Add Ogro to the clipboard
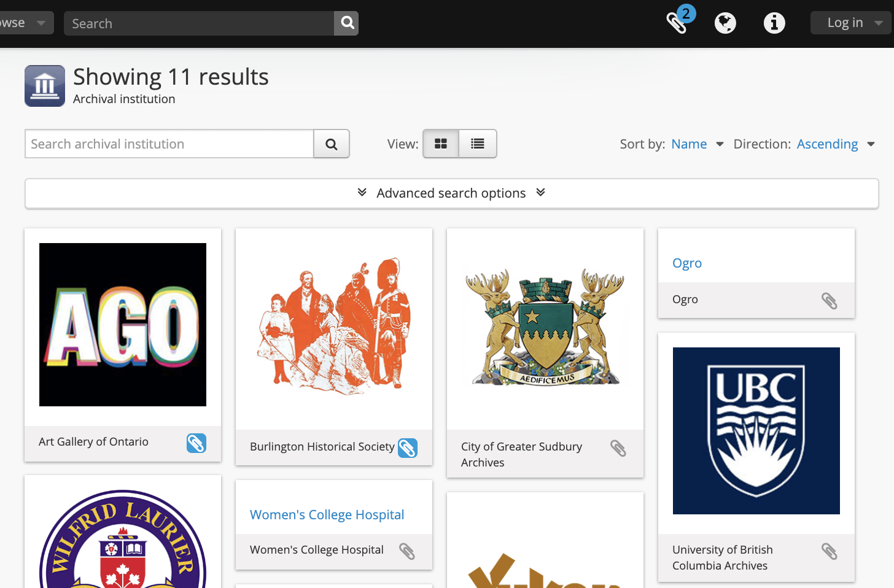 pos(829,301)
